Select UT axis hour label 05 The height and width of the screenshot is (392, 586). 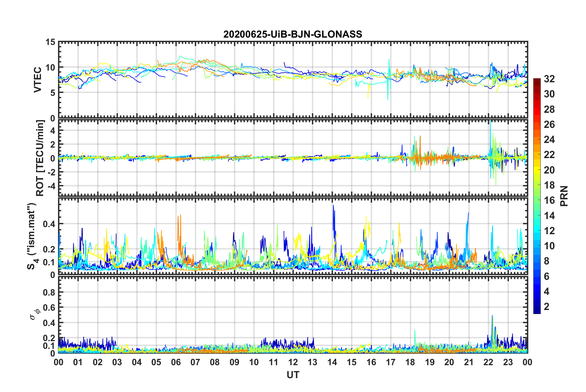point(156,362)
